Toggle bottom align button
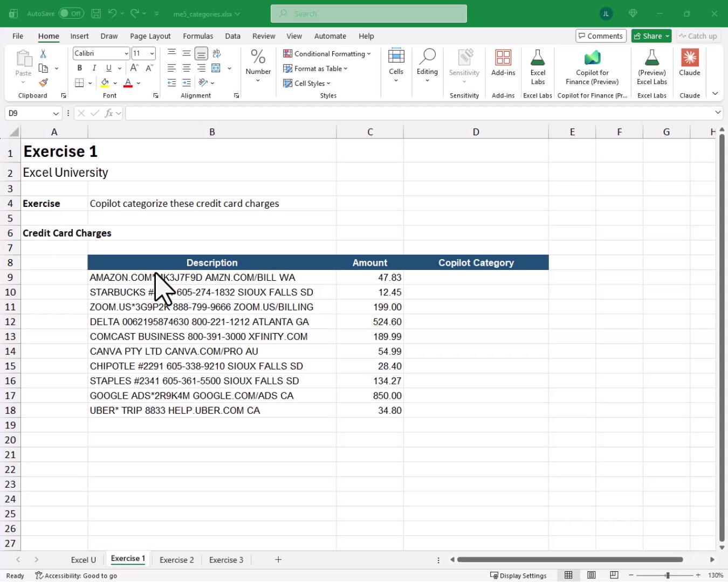 click(201, 53)
